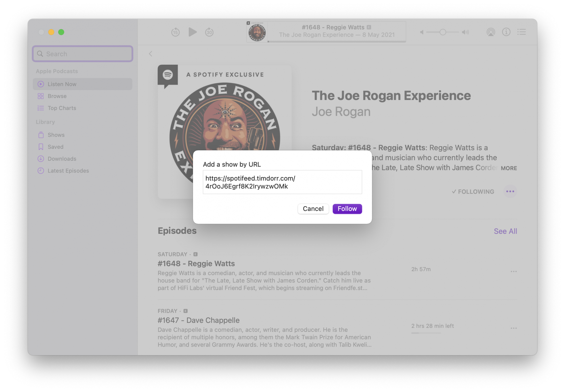Toggle the Following status for the show
Image resolution: width=565 pixels, height=392 pixels.
click(473, 192)
